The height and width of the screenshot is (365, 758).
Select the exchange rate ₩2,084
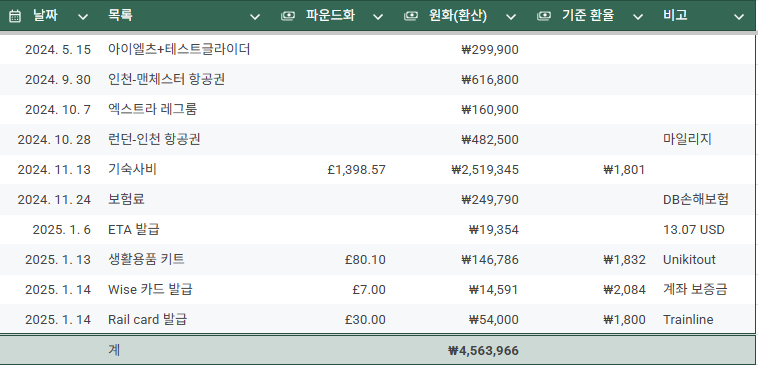point(624,290)
